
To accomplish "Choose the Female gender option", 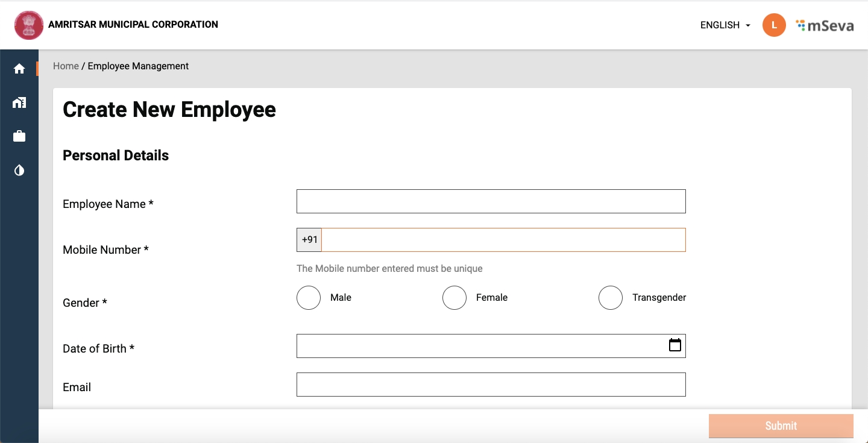I will [454, 298].
